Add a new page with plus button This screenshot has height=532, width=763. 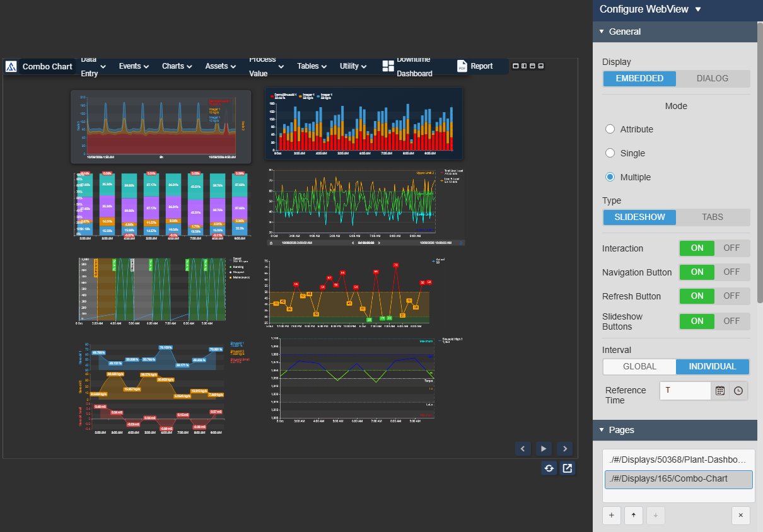611,515
